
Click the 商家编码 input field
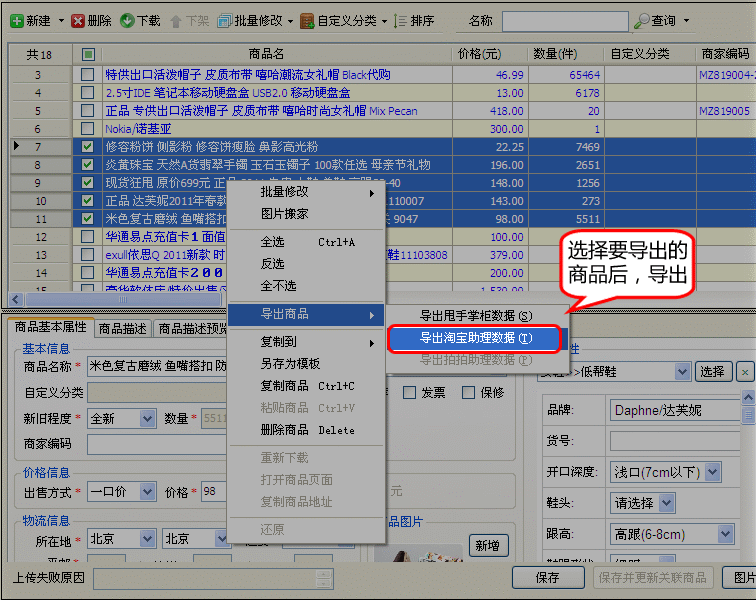pos(157,444)
